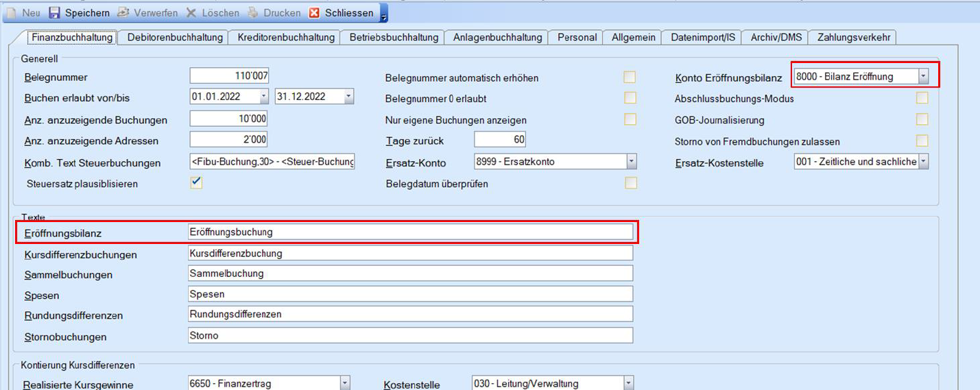The width and height of the screenshot is (980, 390).
Task: Open start date picker 01.01.2022
Action: click(x=263, y=97)
